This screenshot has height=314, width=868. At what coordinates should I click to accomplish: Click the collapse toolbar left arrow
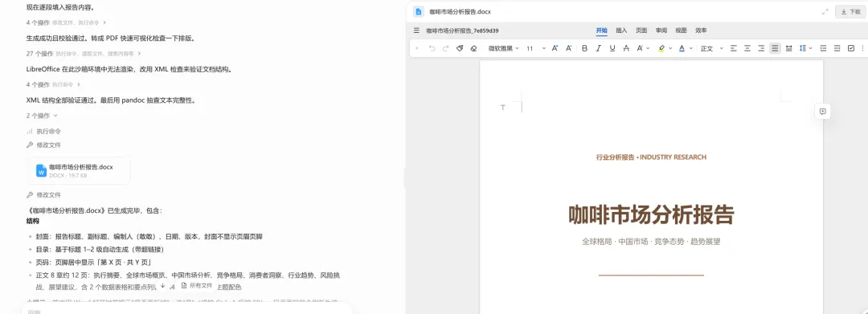[x=417, y=49]
